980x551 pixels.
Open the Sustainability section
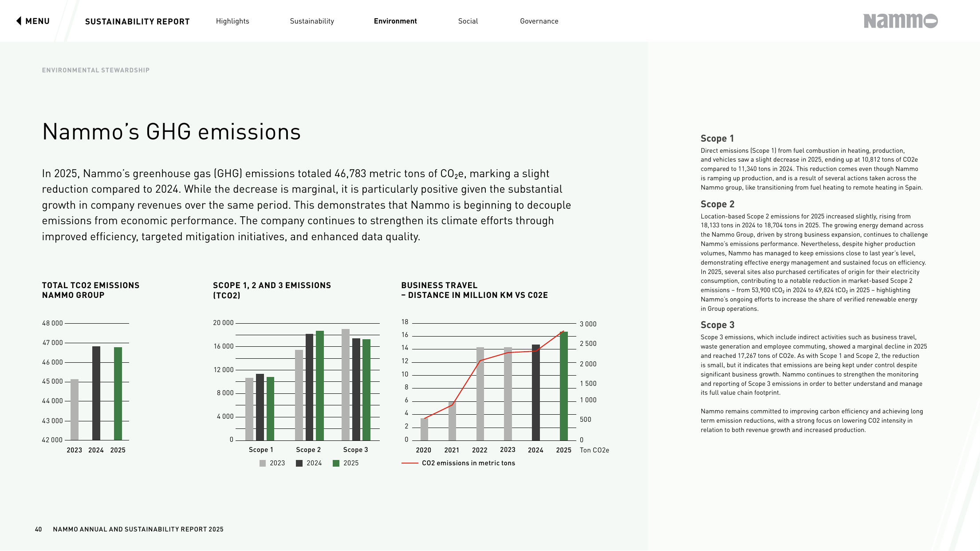tap(312, 21)
